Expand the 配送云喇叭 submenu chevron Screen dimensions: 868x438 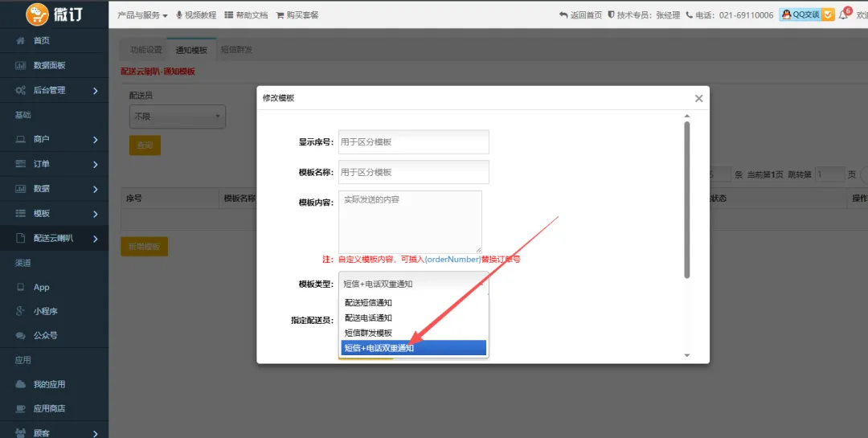[95, 239]
